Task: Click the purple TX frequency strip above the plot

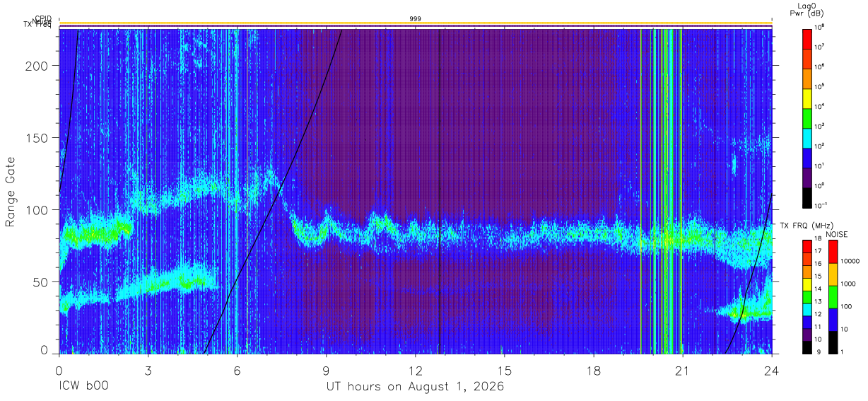Action: 415,27
